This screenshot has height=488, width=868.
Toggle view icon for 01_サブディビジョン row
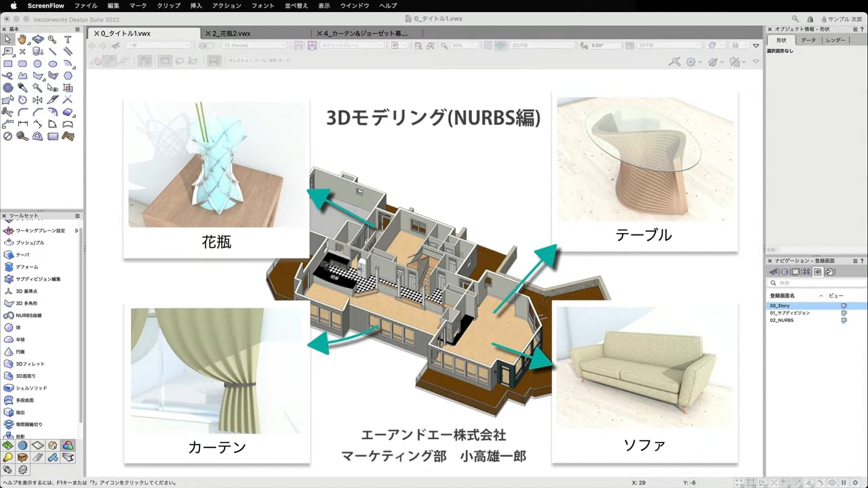point(844,313)
